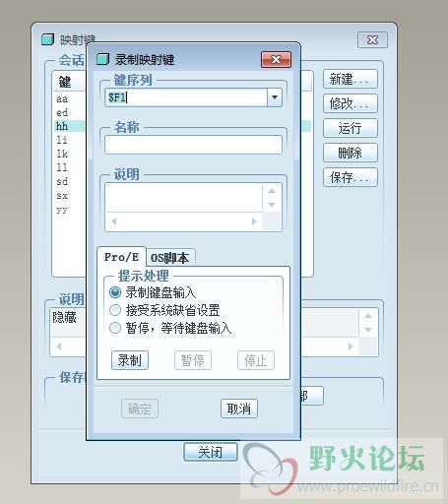This screenshot has width=448, height=504.
Task: Close the 录制映射键 dialog with red X
Action: pyautogui.click(x=276, y=59)
